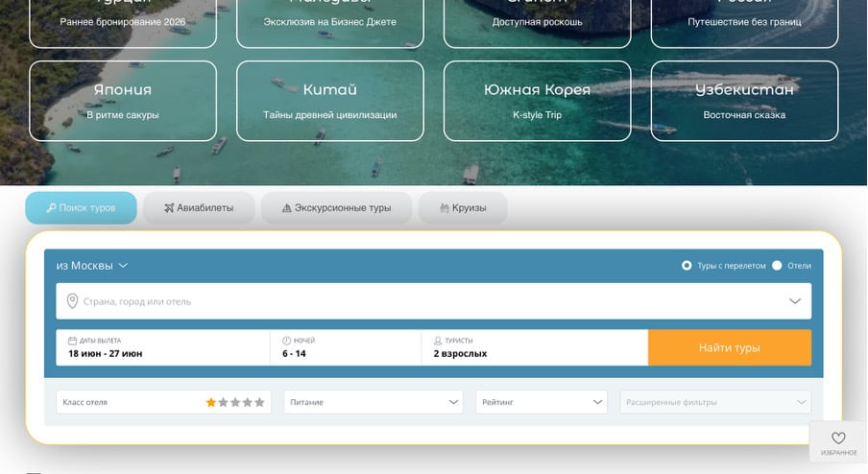868x474 pixels.
Task: Open the Туристы 2 взрослых selector
Action: [535, 347]
